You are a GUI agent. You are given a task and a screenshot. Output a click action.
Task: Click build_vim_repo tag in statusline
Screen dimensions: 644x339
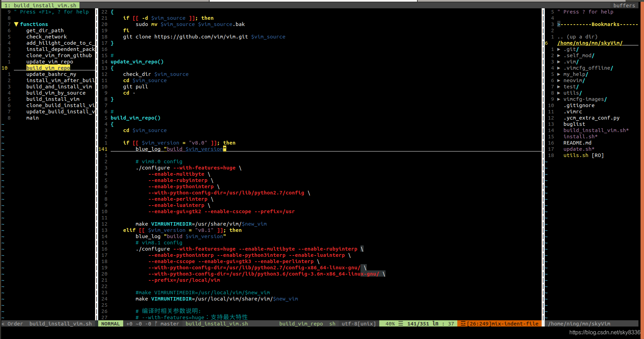pos(301,324)
